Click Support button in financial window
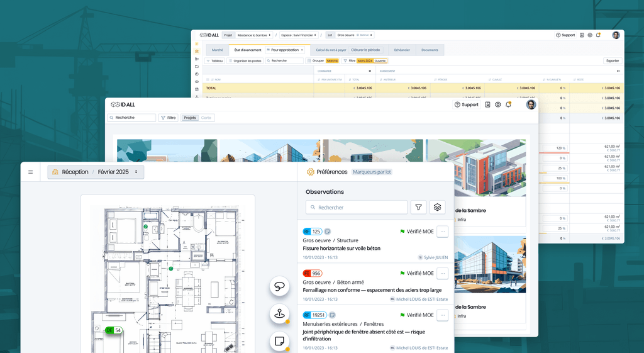The width and height of the screenshot is (644, 353). click(565, 35)
